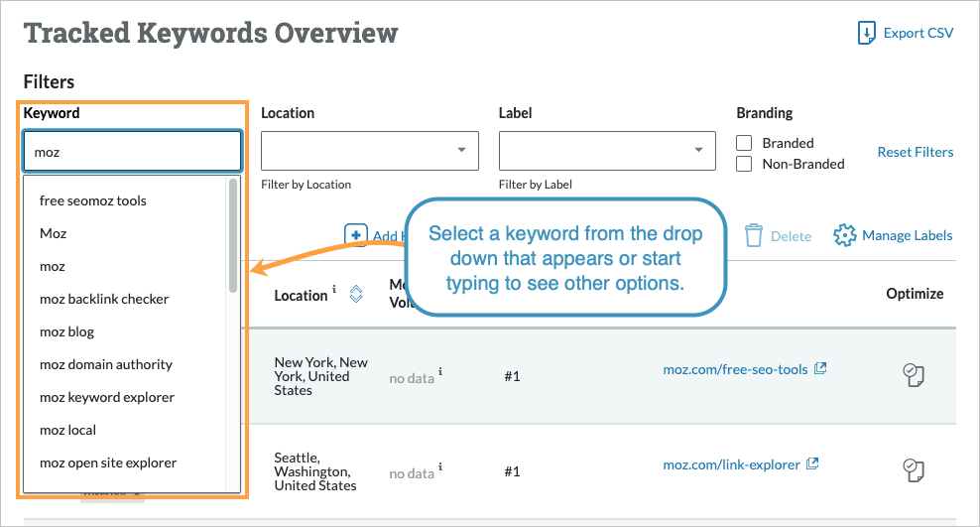Open Manage Labels gear icon

845,235
